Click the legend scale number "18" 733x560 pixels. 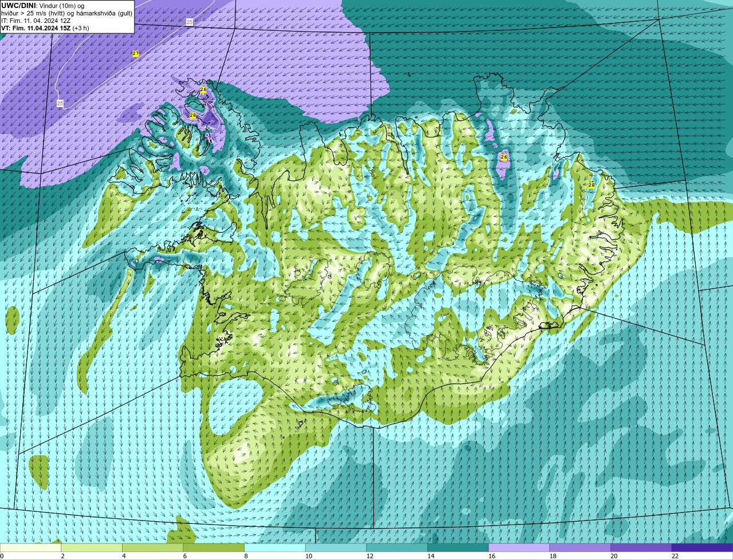coord(553,556)
